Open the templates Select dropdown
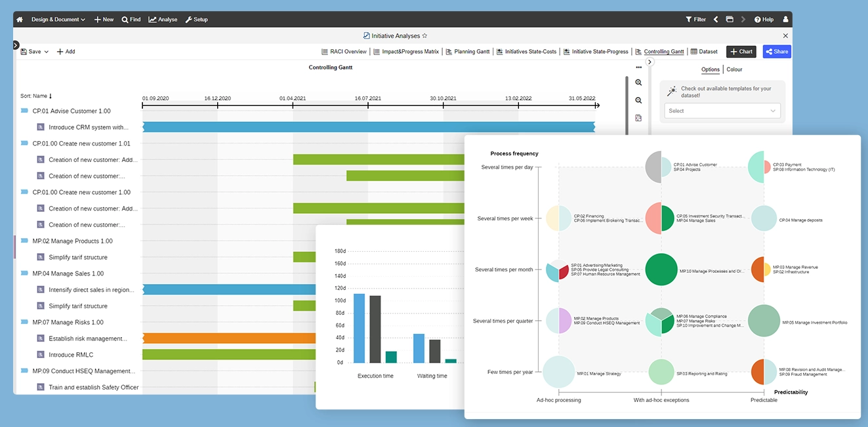The width and height of the screenshot is (868, 427). [722, 111]
